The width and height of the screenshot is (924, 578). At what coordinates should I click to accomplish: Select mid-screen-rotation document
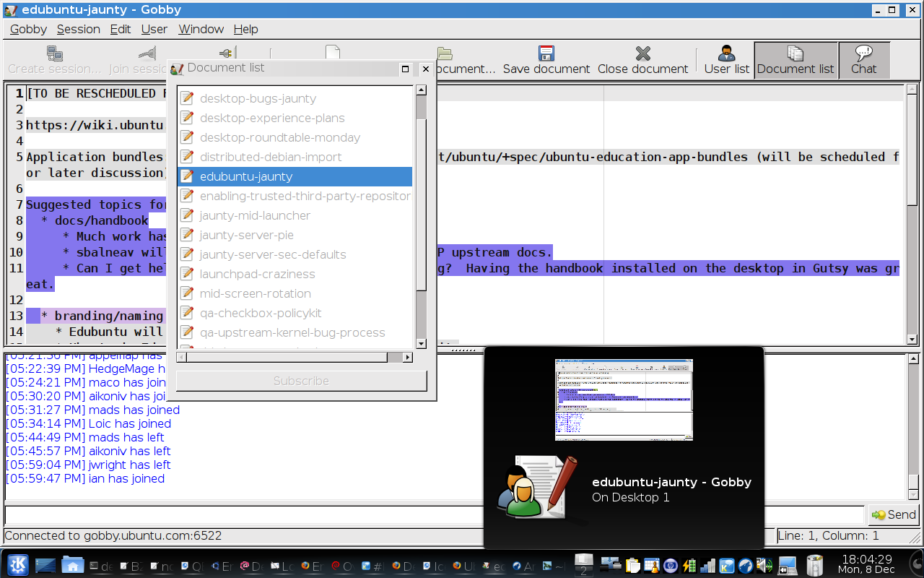(295, 293)
